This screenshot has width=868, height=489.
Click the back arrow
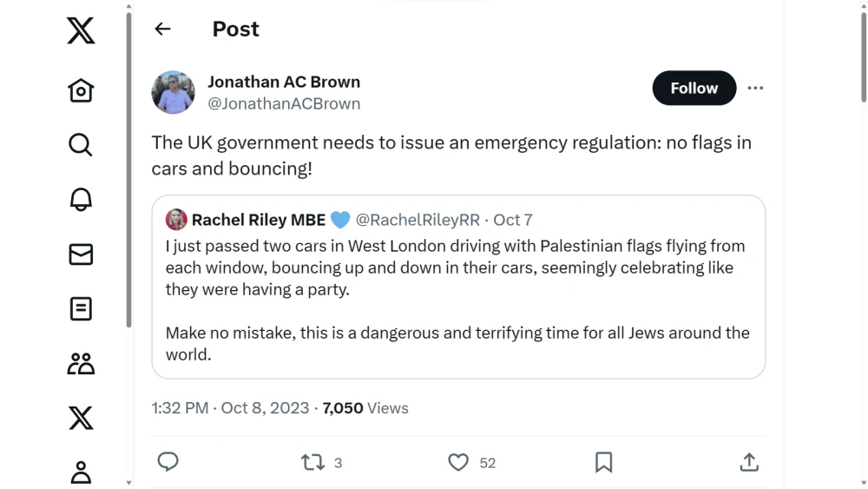click(x=162, y=29)
